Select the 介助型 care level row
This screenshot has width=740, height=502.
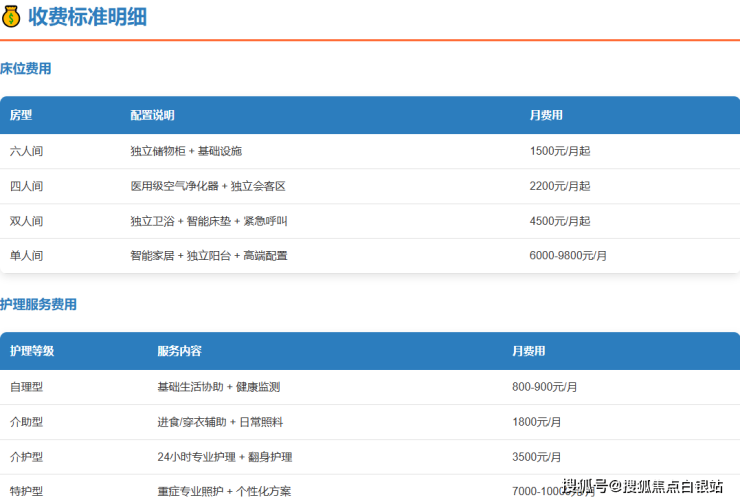coord(27,422)
